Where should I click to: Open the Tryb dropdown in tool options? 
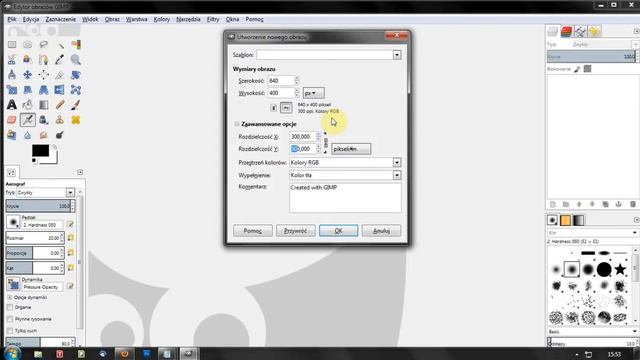(x=45, y=192)
